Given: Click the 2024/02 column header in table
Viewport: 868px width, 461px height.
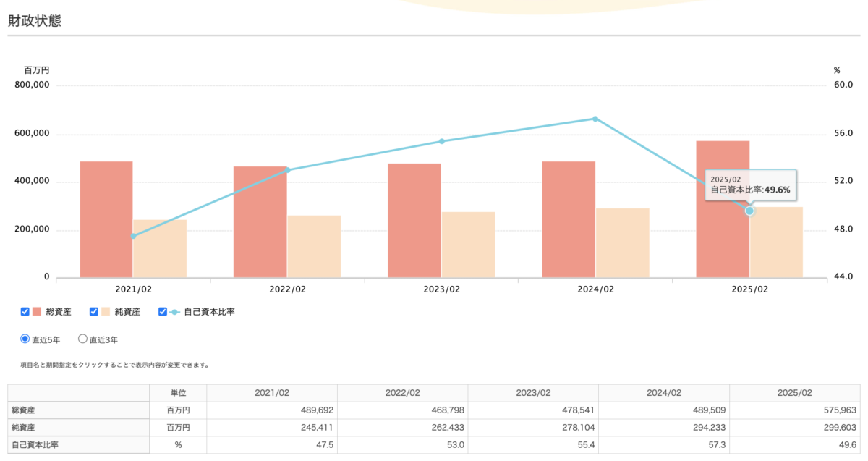Looking at the screenshot, I should click(x=663, y=393).
